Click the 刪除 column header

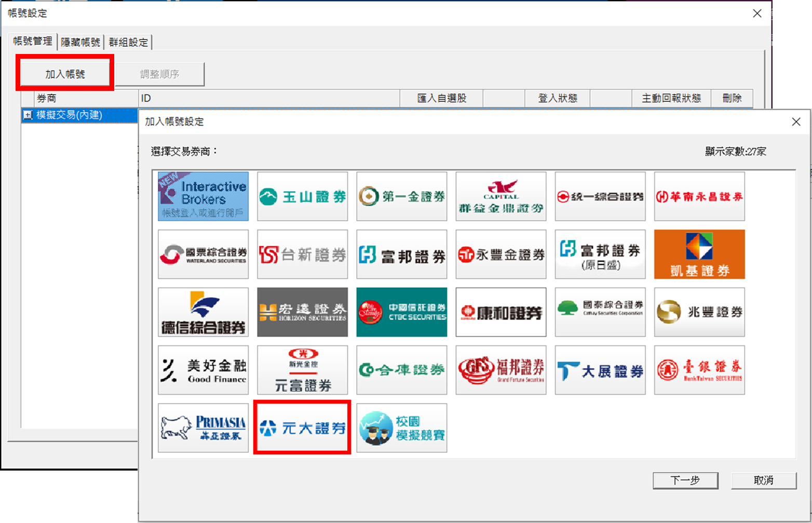[x=732, y=98]
